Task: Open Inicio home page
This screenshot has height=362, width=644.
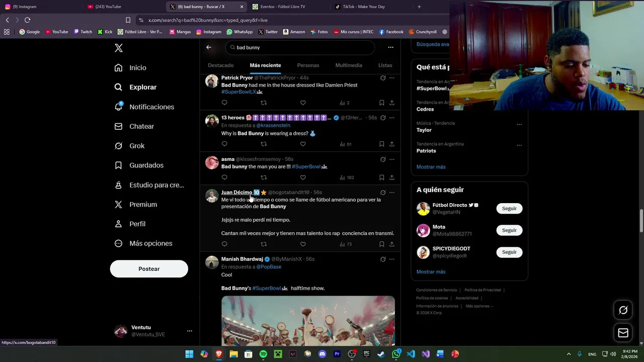Action: click(x=130, y=67)
